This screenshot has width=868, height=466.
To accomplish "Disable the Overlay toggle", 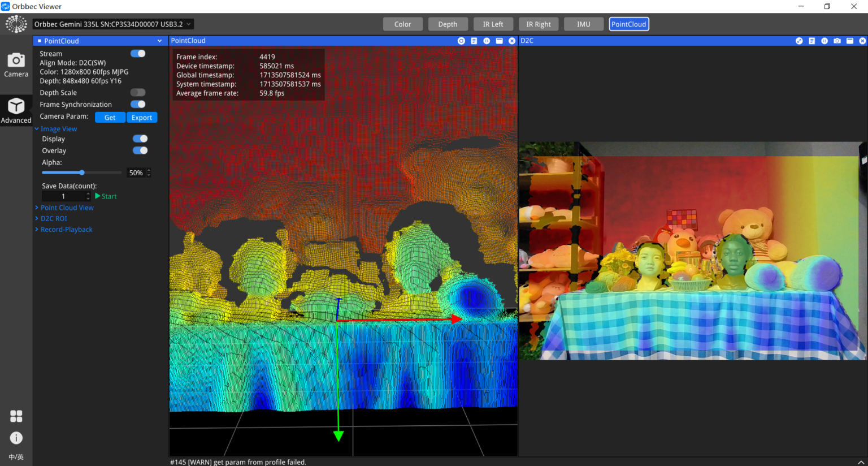I will tap(140, 150).
